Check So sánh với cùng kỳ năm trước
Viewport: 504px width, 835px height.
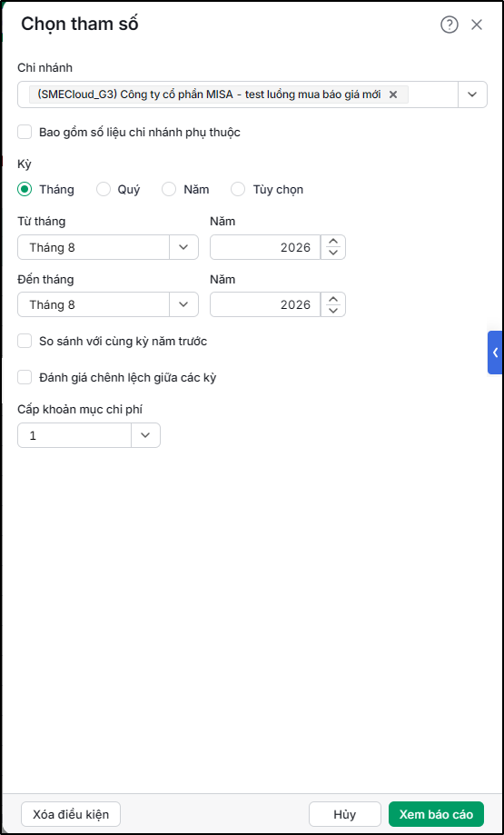pyautogui.click(x=25, y=342)
